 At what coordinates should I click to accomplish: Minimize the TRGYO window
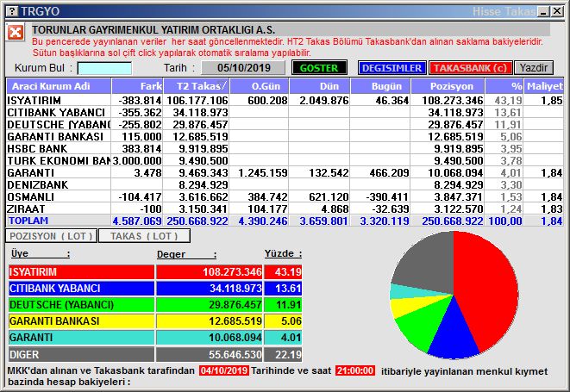pos(543,11)
